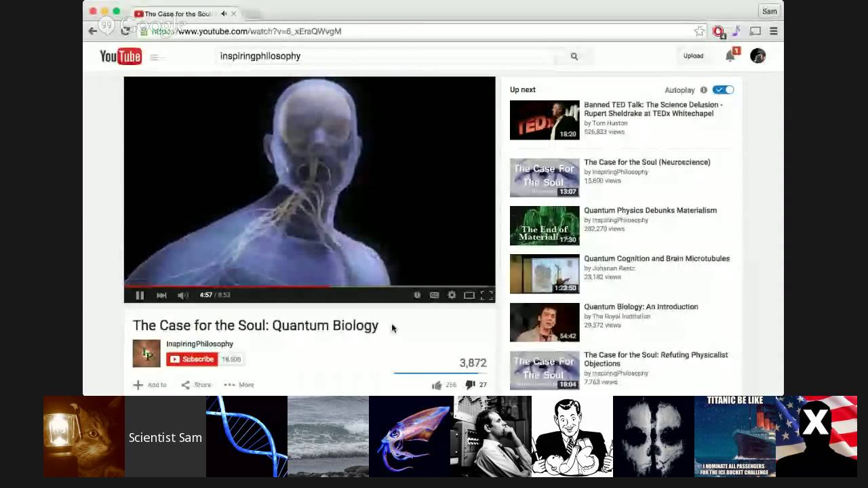This screenshot has height=488, width=868.
Task: Open Quantum Biology: An Introduction video
Action: [x=641, y=306]
